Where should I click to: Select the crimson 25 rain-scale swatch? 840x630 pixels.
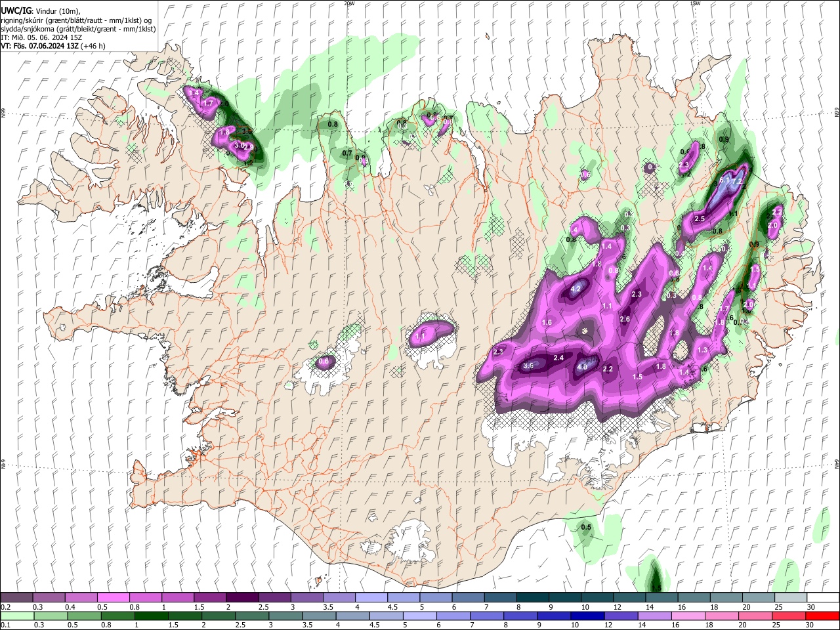pos(791,616)
